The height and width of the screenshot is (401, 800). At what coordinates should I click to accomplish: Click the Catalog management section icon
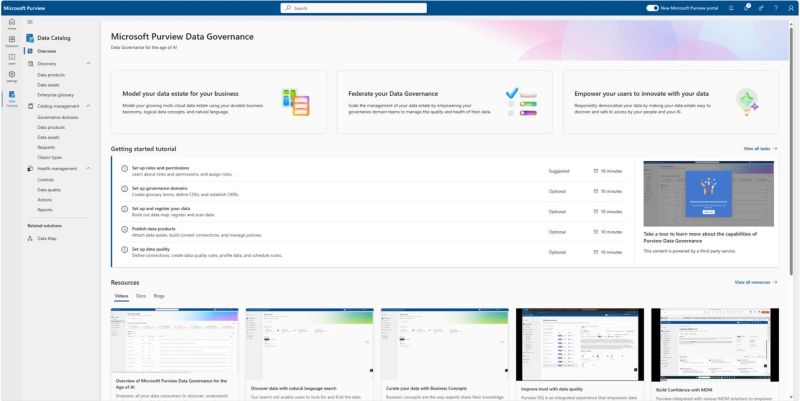point(31,106)
